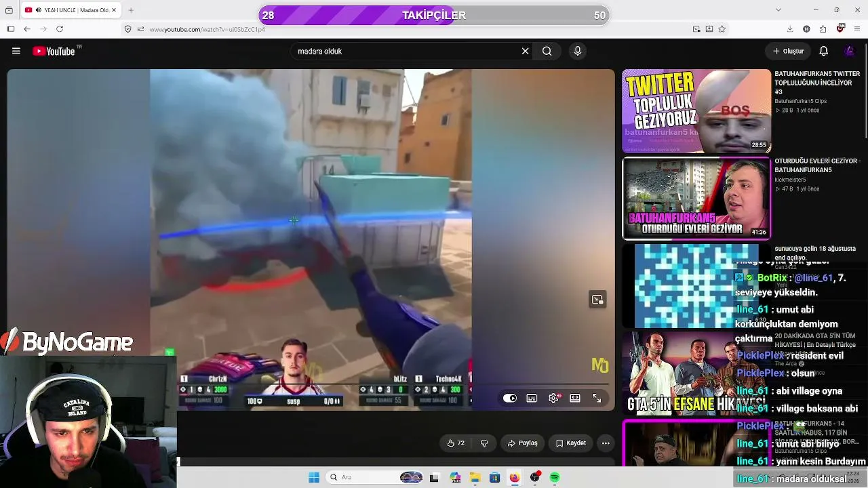Toggle the autoplay switch in the player

510,399
